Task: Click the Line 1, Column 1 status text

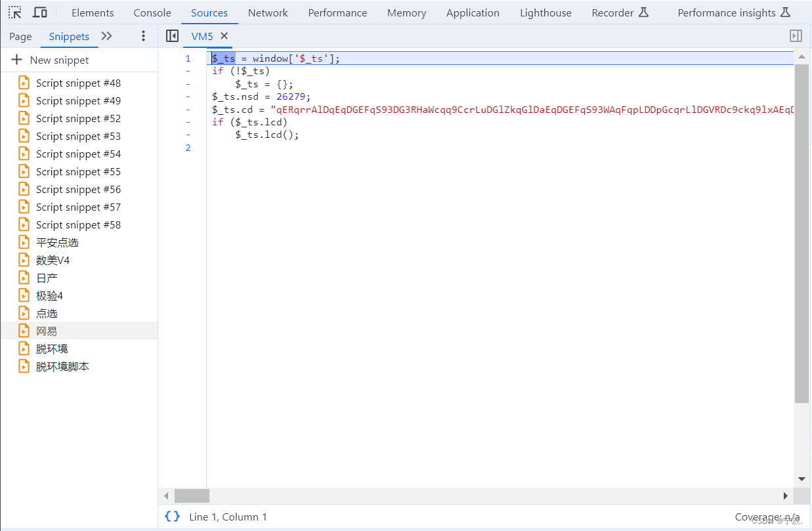Action: (x=228, y=517)
